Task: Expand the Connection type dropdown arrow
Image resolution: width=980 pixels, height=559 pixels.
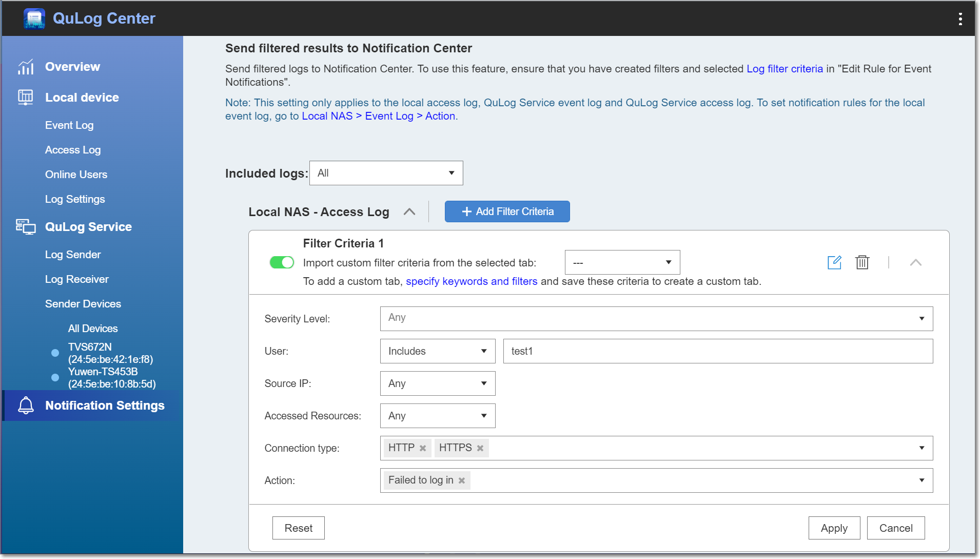Action: pos(922,448)
